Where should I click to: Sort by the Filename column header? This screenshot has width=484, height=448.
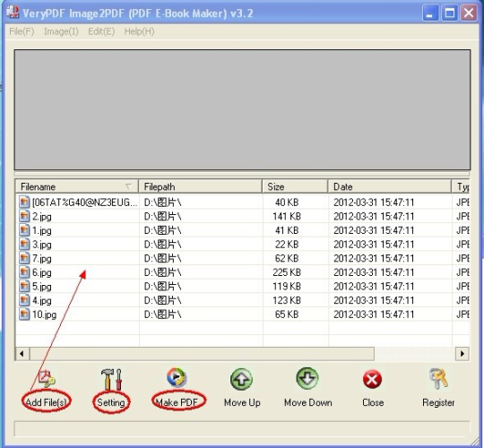(x=77, y=186)
